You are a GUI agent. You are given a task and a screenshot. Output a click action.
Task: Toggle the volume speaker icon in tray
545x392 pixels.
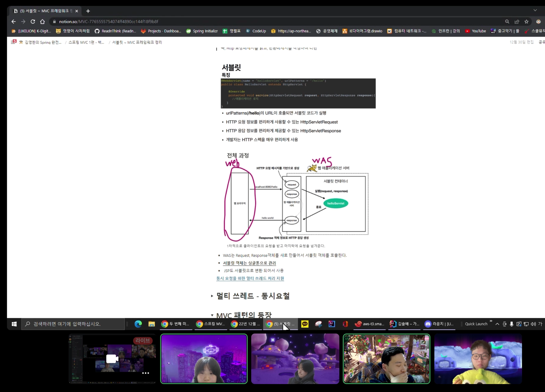[533, 324]
